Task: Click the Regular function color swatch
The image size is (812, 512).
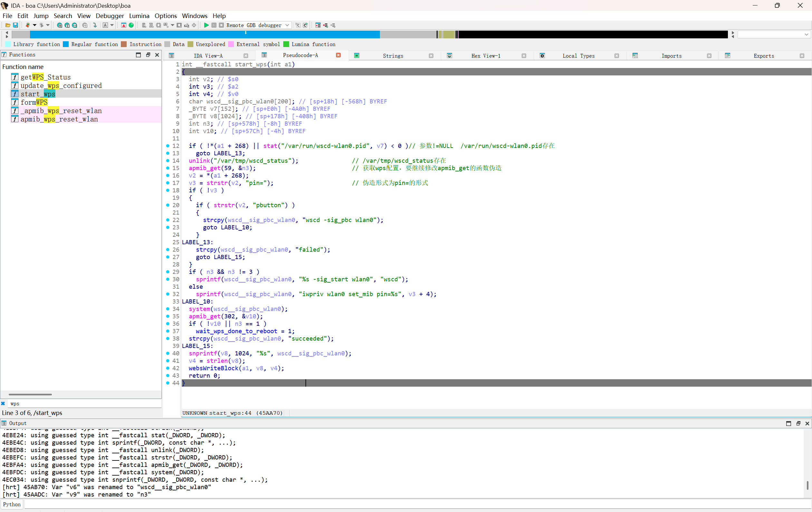Action: tap(66, 44)
